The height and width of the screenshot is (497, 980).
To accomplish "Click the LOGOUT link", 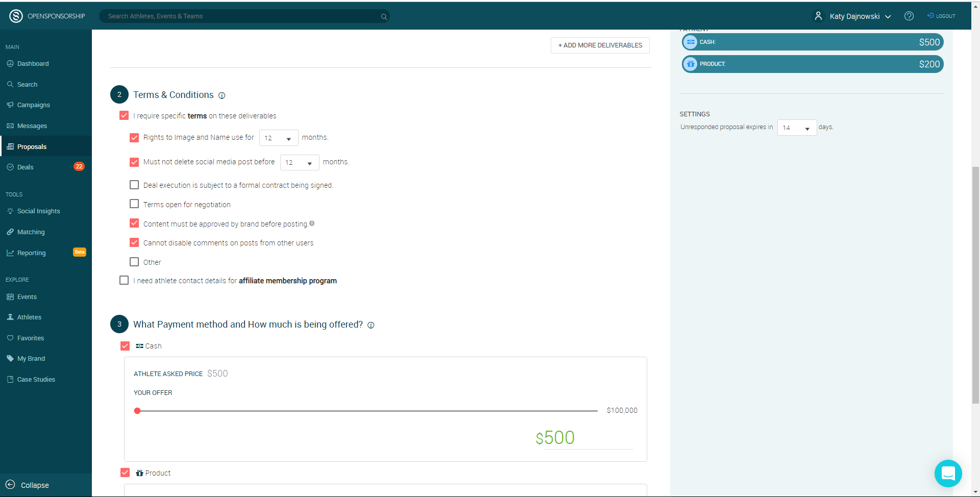I will click(941, 16).
